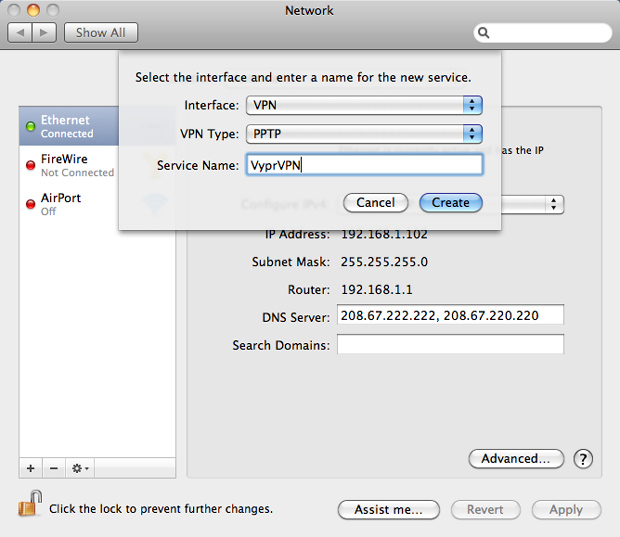Open the Configure IPv4 dropdown arrows
620x537 pixels.
(x=554, y=204)
